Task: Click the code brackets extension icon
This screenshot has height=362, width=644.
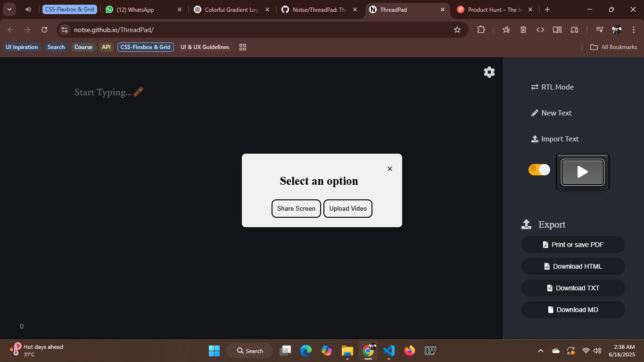Action: 540,30
